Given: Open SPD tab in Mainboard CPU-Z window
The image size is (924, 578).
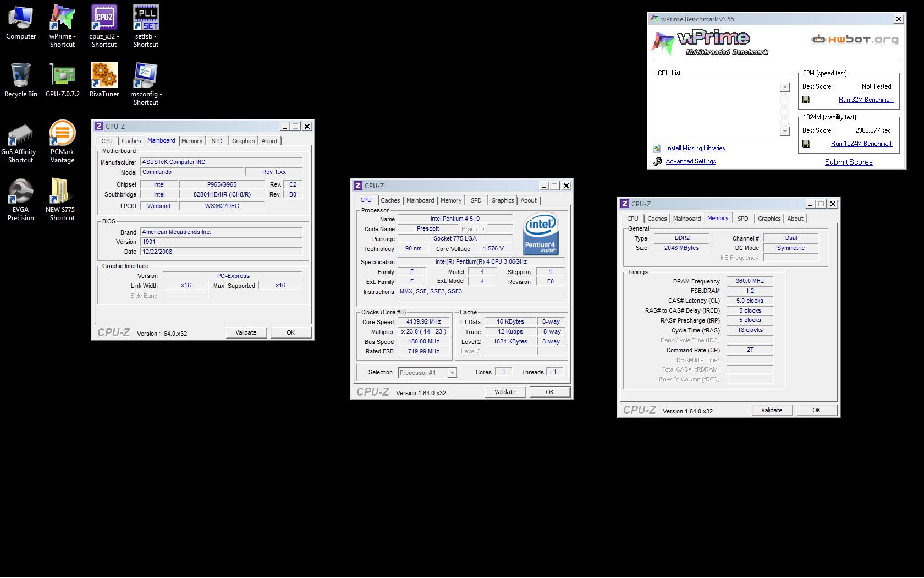Looking at the screenshot, I should (x=217, y=141).
